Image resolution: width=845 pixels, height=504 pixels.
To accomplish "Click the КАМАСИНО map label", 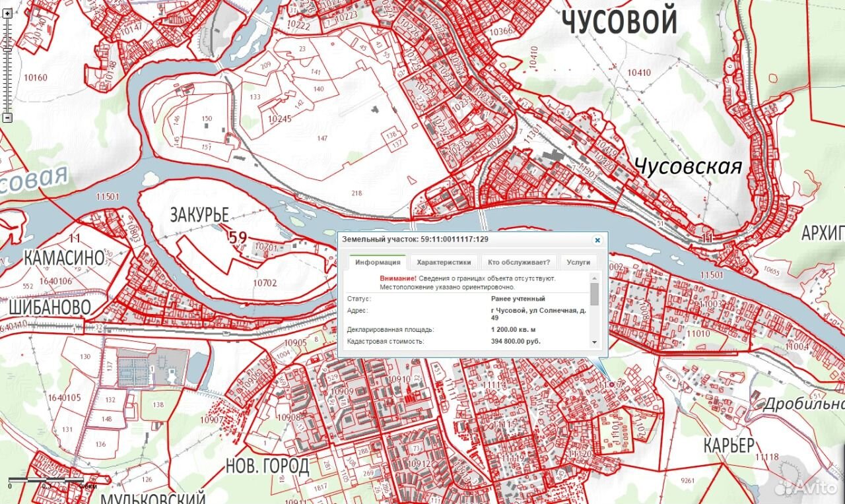I will (64, 258).
